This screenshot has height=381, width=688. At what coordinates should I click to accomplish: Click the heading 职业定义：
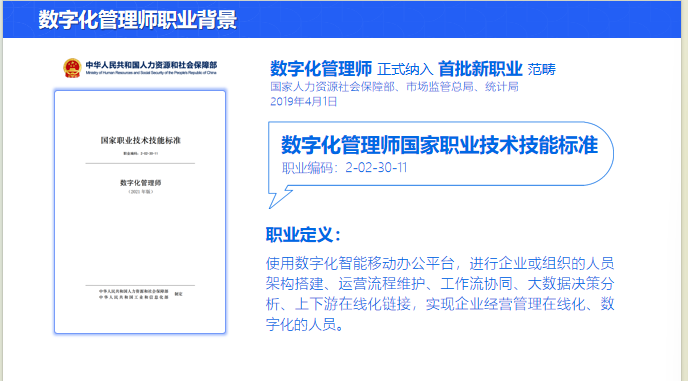303,235
